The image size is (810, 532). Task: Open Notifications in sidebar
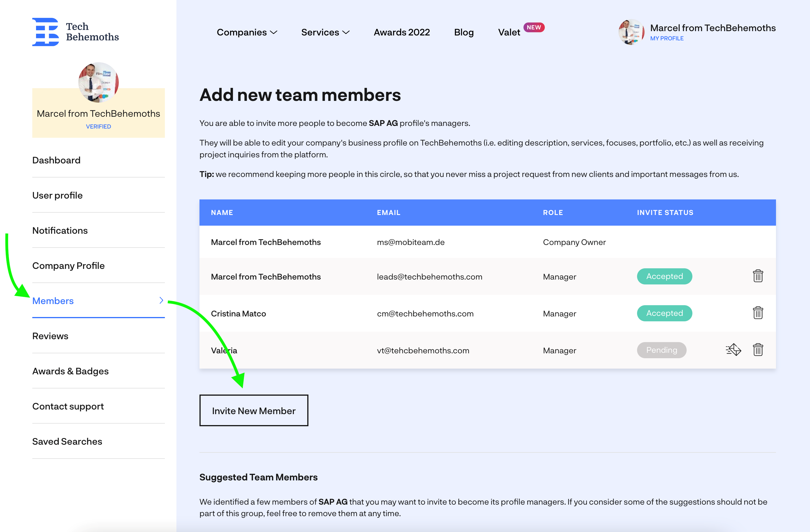60,230
